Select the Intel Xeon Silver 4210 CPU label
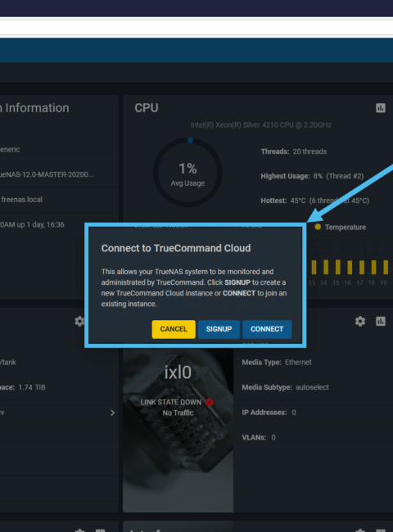 coord(260,125)
